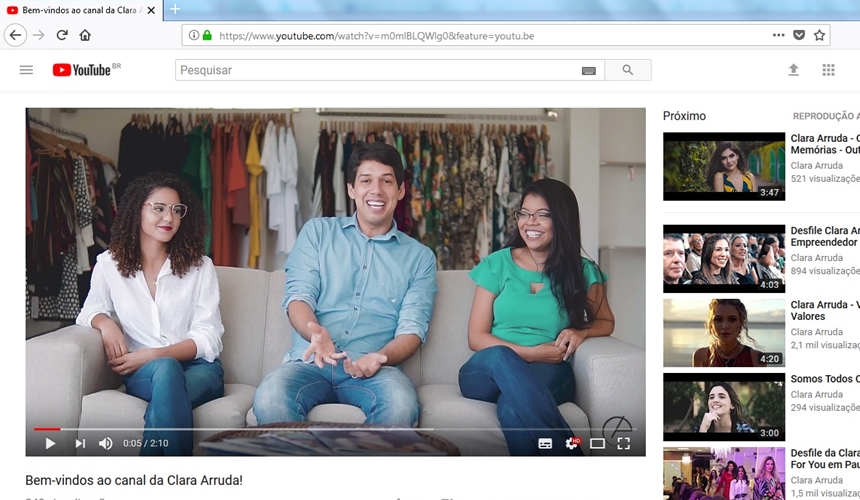Go to the YouTube home logo
860x500 pixels.
(86, 70)
